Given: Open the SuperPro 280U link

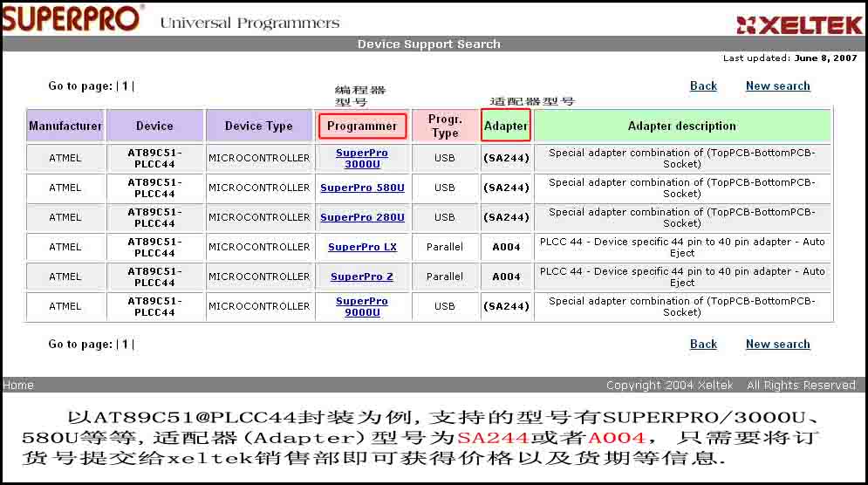Looking at the screenshot, I should [x=362, y=217].
